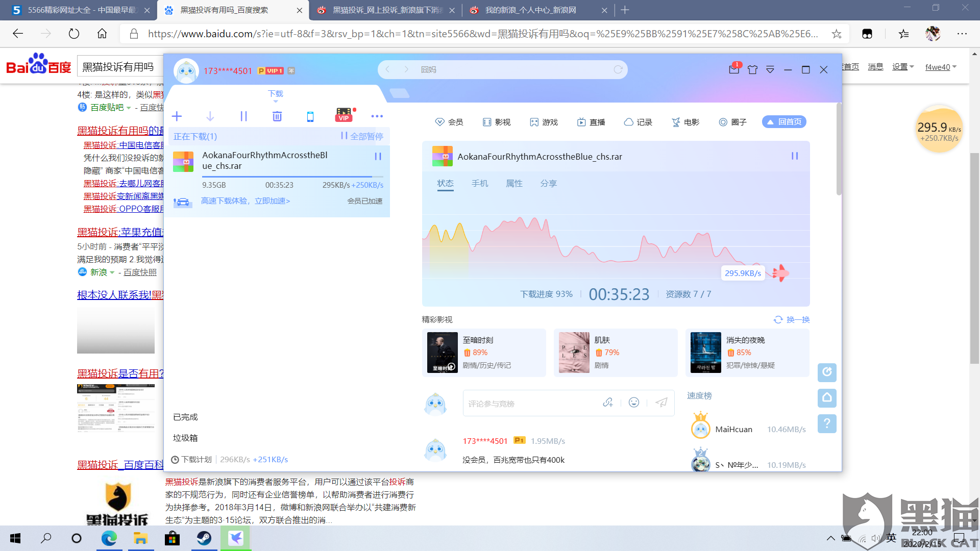Click the three-dots more options icon
This screenshot has width=980, height=551.
coord(377,116)
